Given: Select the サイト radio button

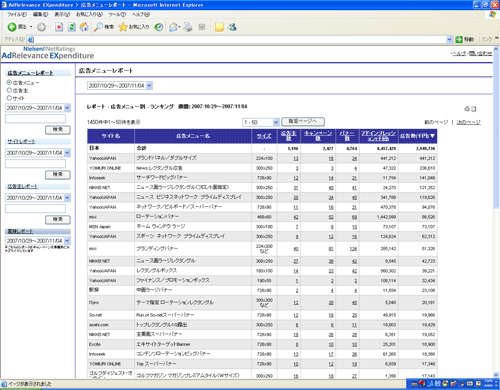Looking at the screenshot, I should [9, 98].
